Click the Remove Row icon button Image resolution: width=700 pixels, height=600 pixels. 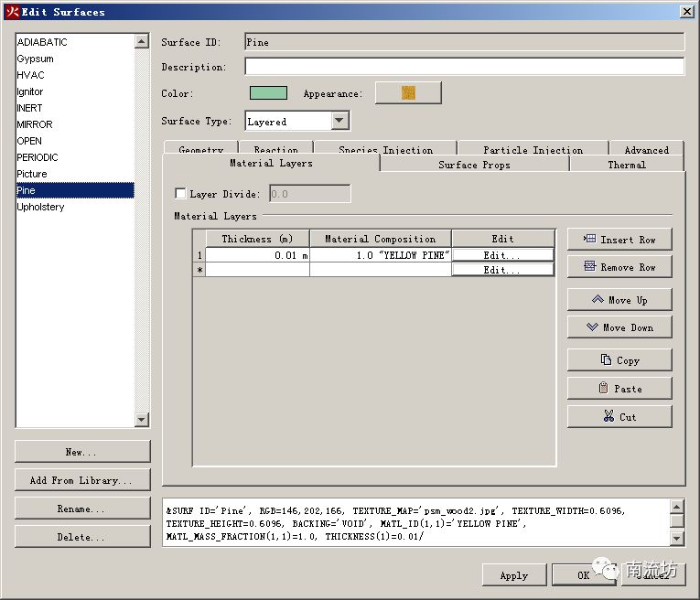point(619,267)
